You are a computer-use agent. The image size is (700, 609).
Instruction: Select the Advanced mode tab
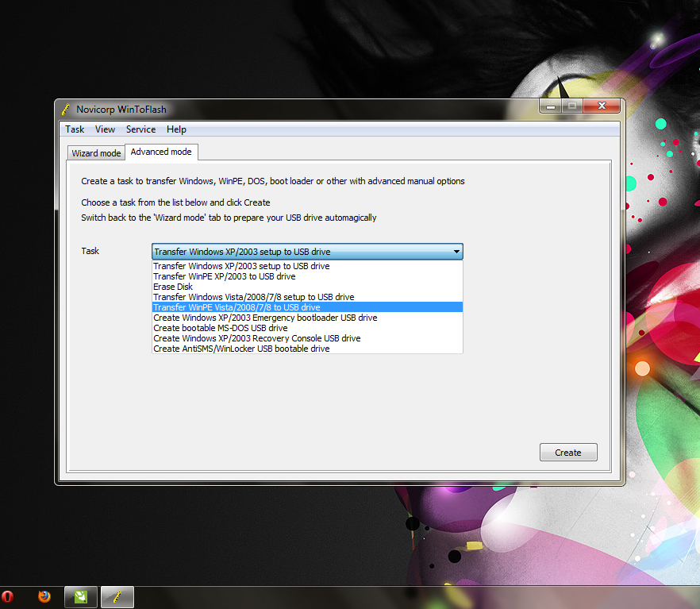click(161, 152)
